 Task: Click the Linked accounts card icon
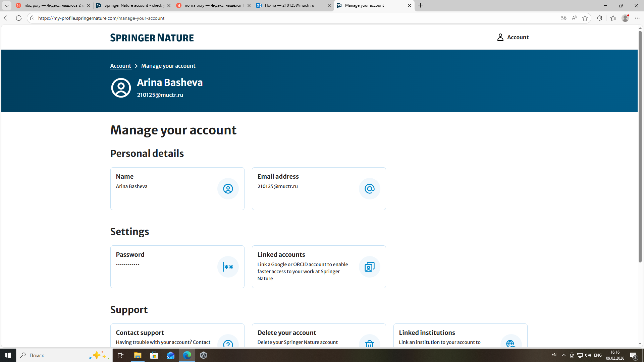point(369,267)
